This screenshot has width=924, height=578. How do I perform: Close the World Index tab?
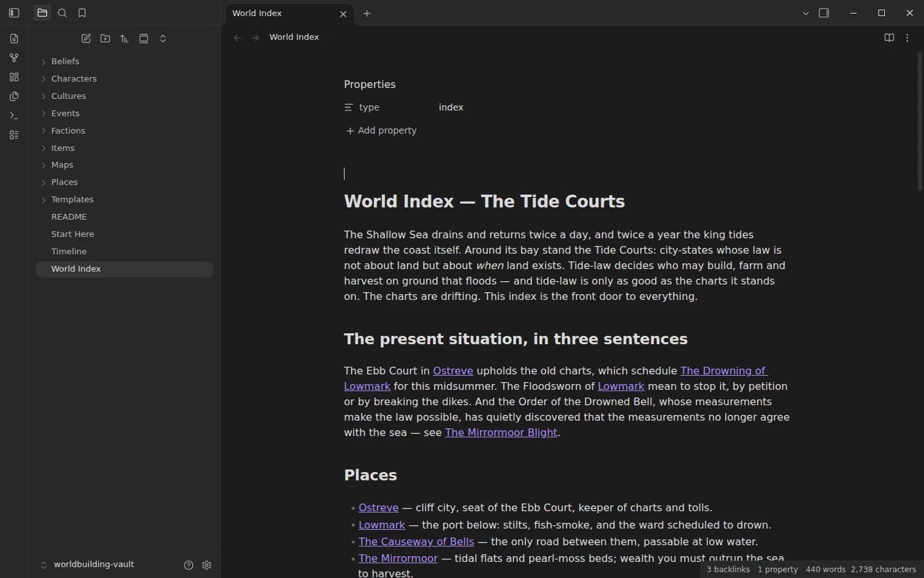point(343,13)
